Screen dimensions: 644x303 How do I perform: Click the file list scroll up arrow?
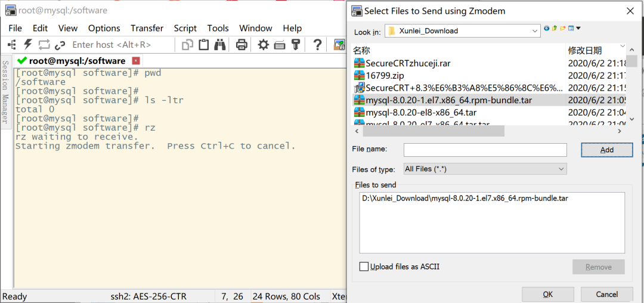(x=631, y=50)
